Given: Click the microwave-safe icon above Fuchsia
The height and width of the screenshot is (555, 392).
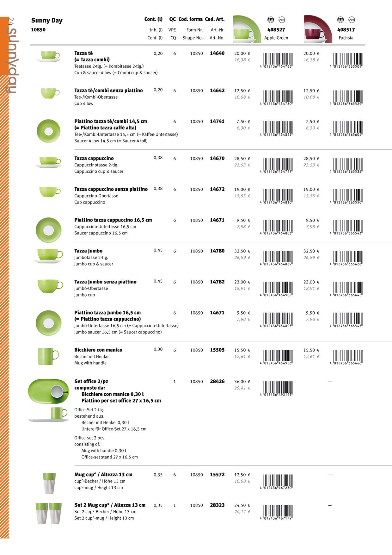Looking at the screenshot, I should [352, 20].
